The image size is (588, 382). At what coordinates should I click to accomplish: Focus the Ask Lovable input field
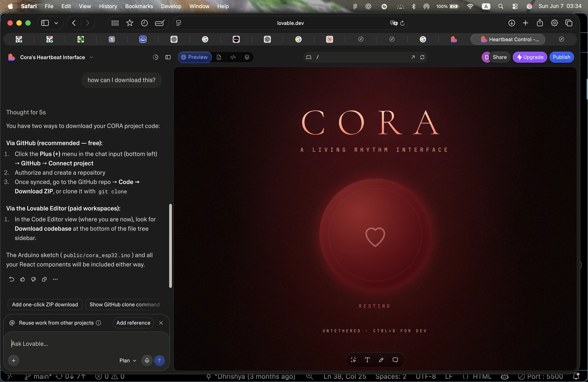(87, 344)
